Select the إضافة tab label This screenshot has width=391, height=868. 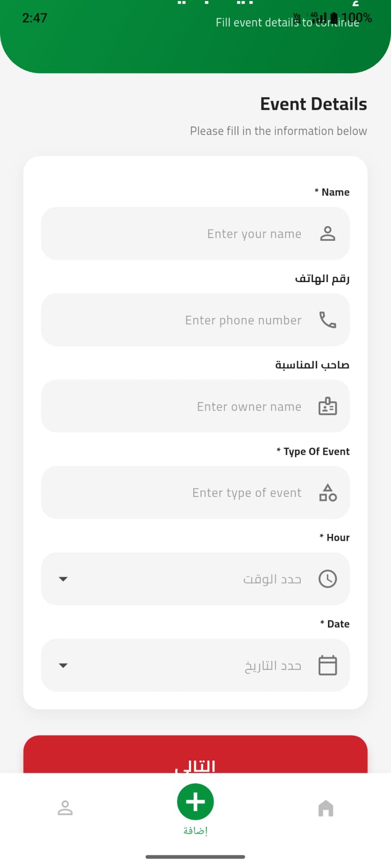coord(195,831)
